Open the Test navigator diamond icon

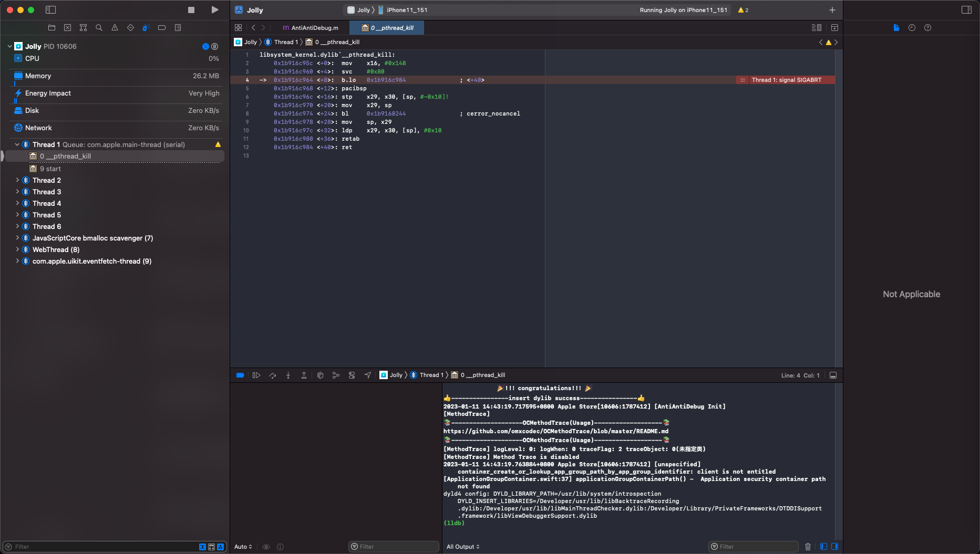click(130, 28)
